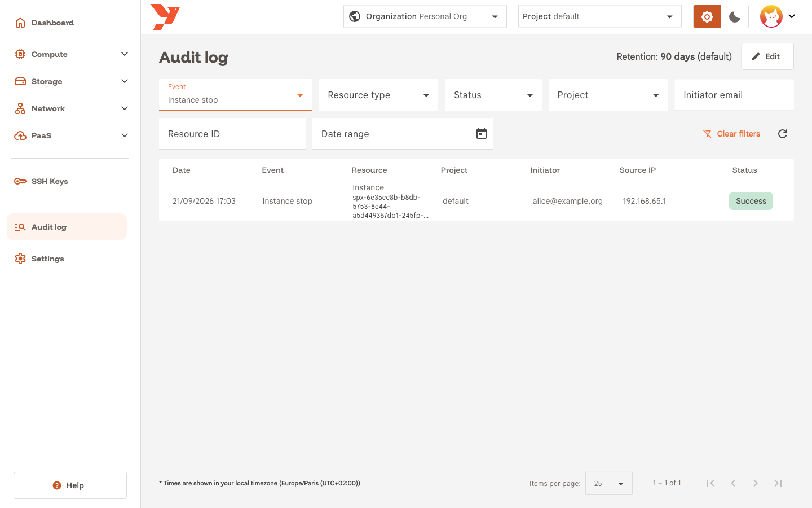Click the user avatar in the top bar
The image size is (812, 508).
771,16
